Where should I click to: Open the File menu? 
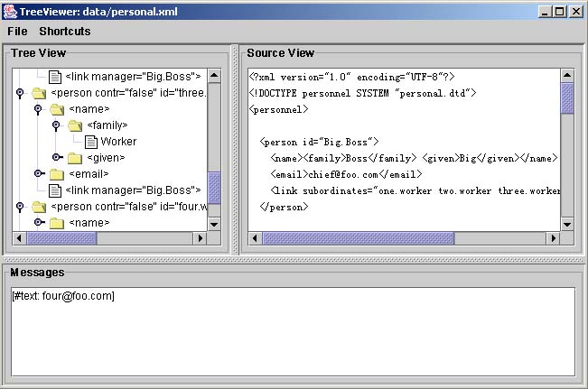(x=17, y=31)
